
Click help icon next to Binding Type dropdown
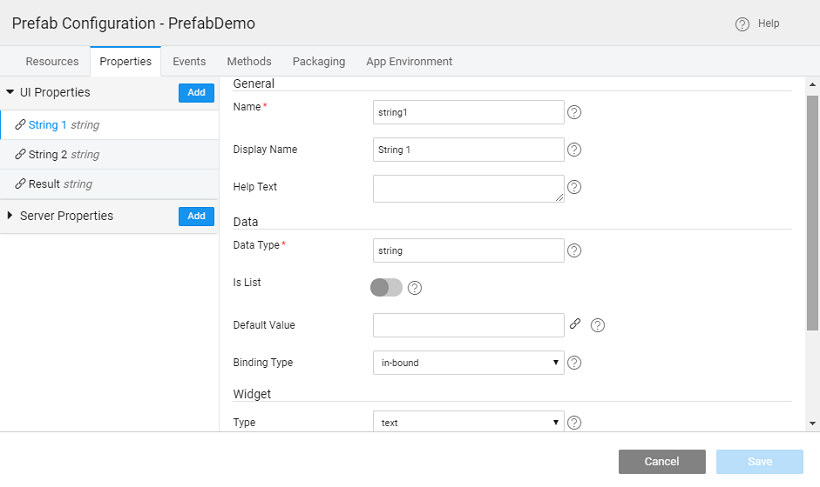point(574,363)
